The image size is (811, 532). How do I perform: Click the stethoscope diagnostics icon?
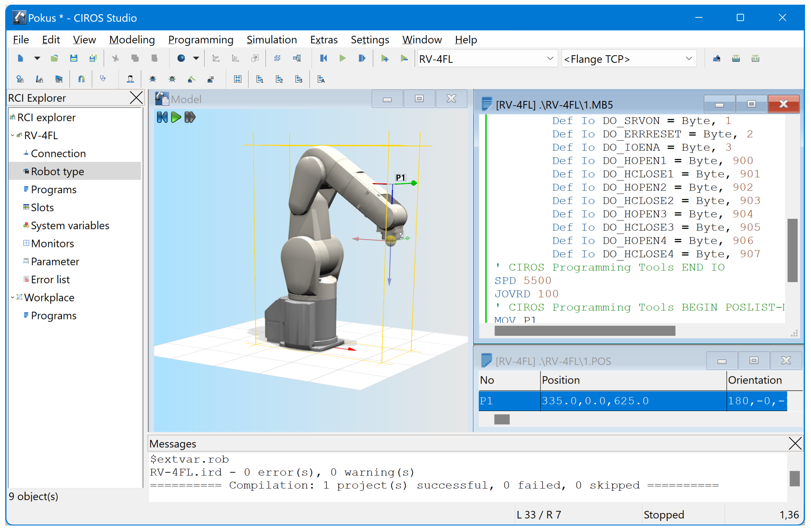click(102, 79)
